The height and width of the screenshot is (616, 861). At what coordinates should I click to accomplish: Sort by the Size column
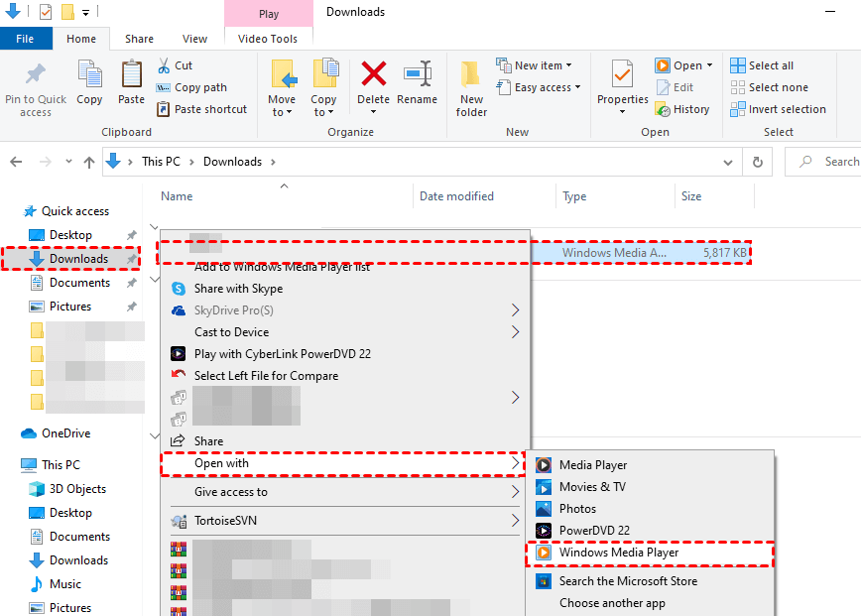pyautogui.click(x=691, y=196)
